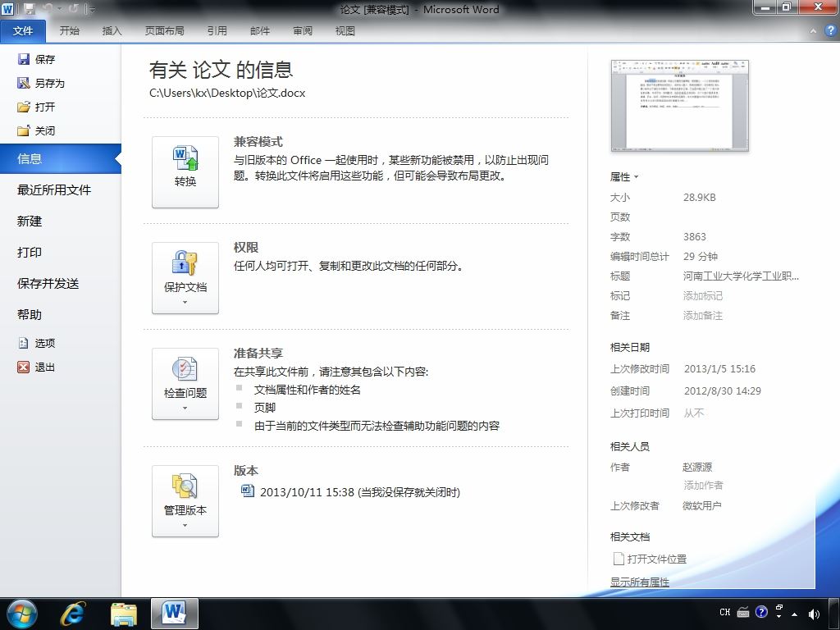Open the Protect Document 保护文档 dropdown
Image resolution: width=840 pixels, height=630 pixels.
185,278
